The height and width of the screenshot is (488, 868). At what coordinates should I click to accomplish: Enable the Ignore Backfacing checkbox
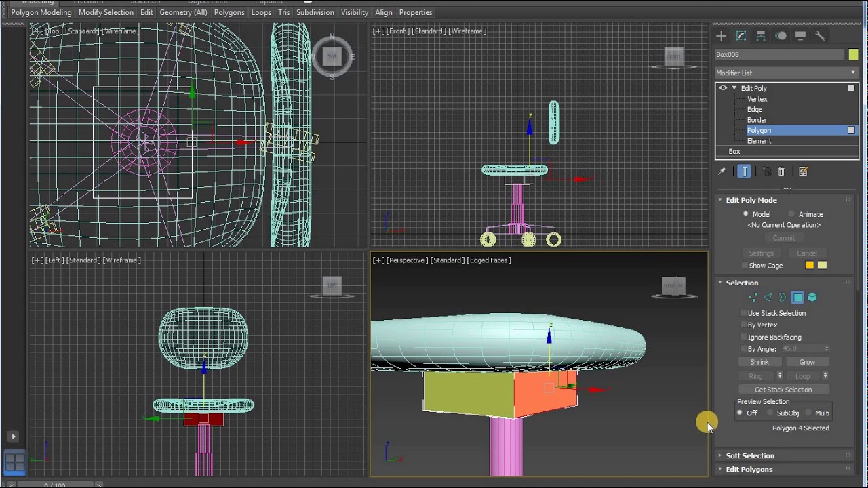(x=744, y=337)
